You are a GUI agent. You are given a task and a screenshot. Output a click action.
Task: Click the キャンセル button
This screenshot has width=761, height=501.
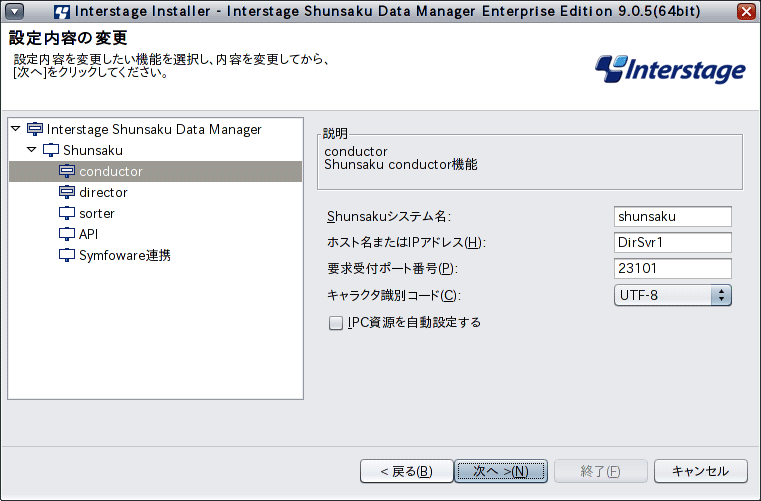(700, 471)
